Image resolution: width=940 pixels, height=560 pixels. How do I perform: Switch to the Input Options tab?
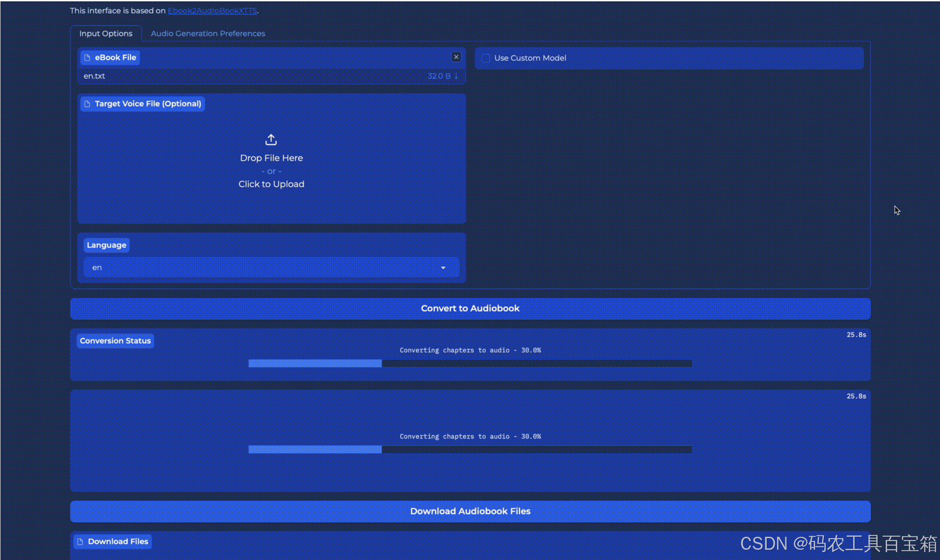coord(106,33)
